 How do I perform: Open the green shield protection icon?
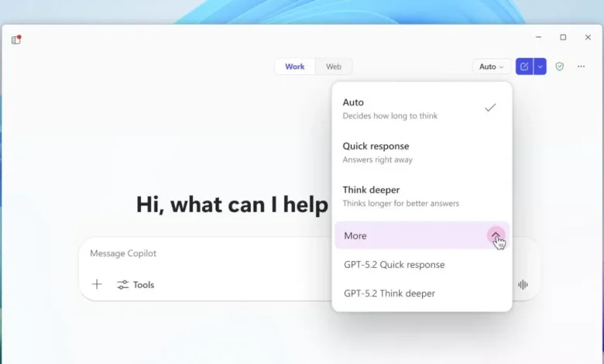(560, 67)
